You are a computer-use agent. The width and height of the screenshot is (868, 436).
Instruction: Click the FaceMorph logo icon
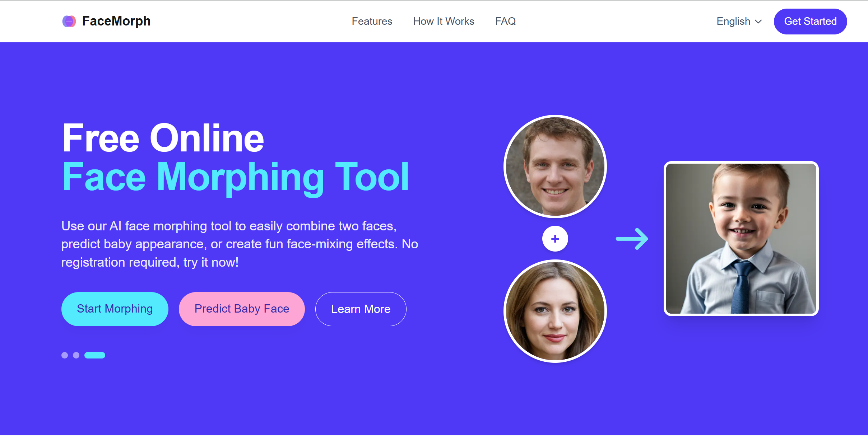coord(69,21)
